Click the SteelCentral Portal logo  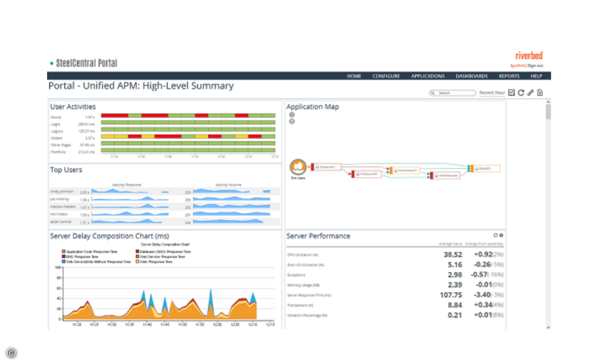[x=83, y=63]
